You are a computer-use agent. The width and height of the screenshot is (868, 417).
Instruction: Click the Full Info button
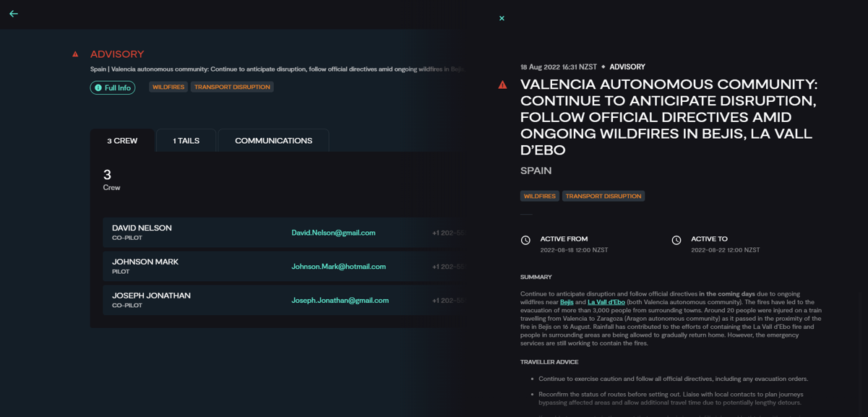click(x=112, y=87)
